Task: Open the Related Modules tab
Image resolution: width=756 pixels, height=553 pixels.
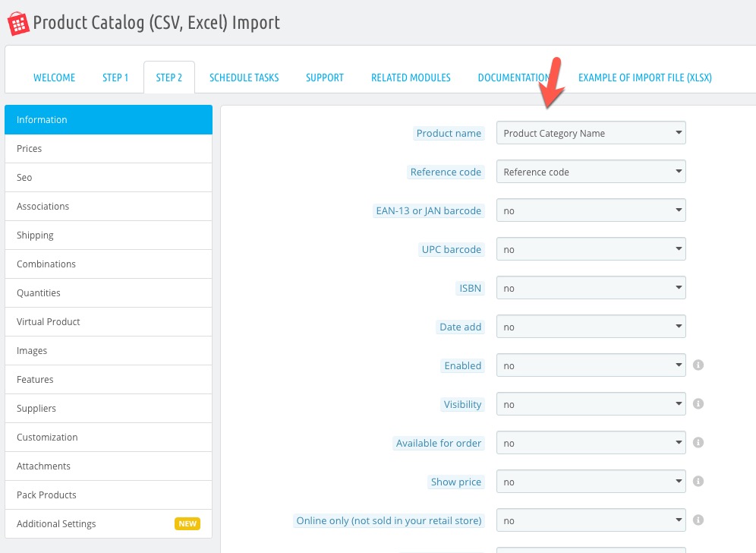Action: point(411,77)
